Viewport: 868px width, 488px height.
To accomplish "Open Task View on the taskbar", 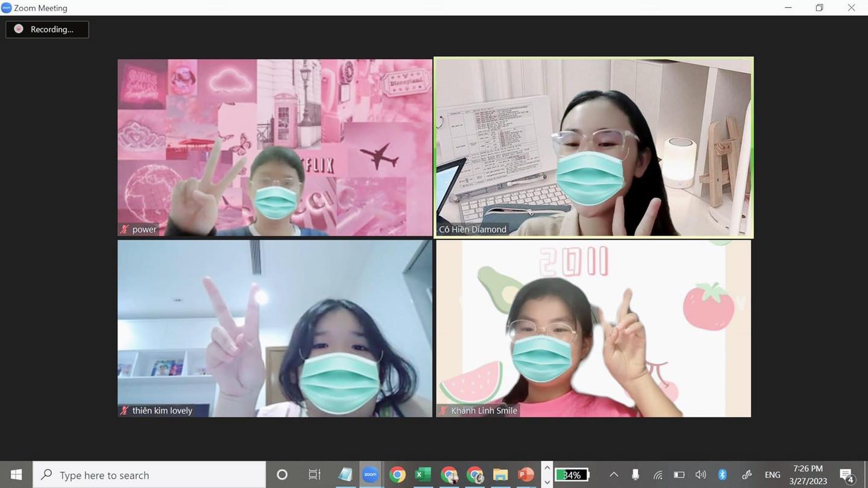I will (x=314, y=475).
